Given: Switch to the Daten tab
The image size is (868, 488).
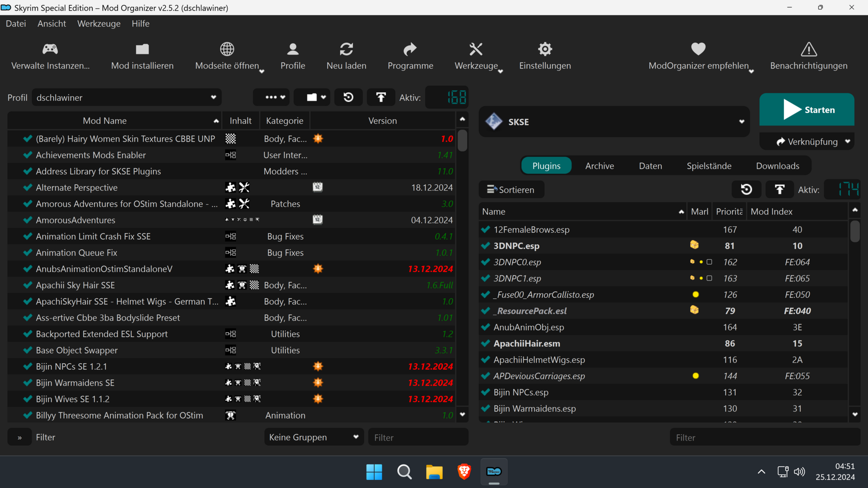Looking at the screenshot, I should click(x=651, y=166).
